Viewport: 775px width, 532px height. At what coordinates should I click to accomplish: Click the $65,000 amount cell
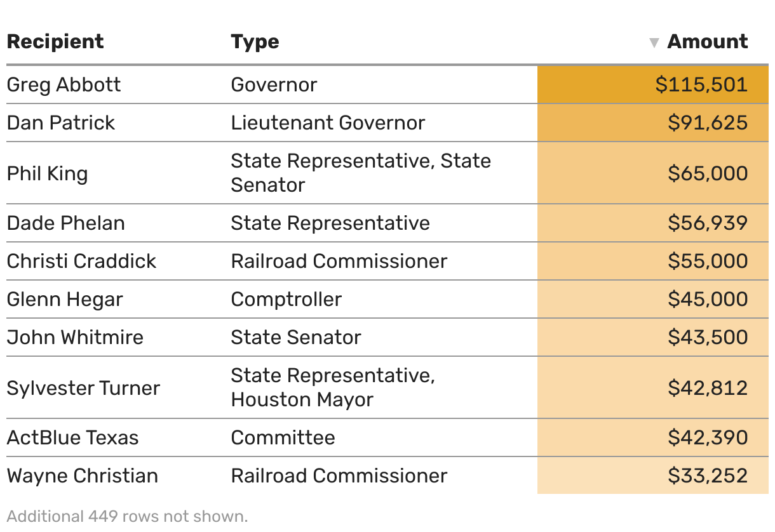pos(653,173)
